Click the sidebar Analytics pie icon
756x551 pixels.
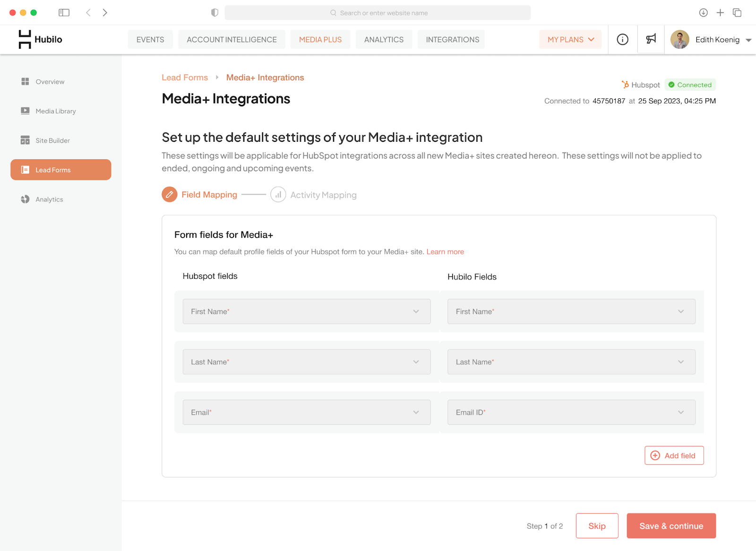pyautogui.click(x=25, y=199)
